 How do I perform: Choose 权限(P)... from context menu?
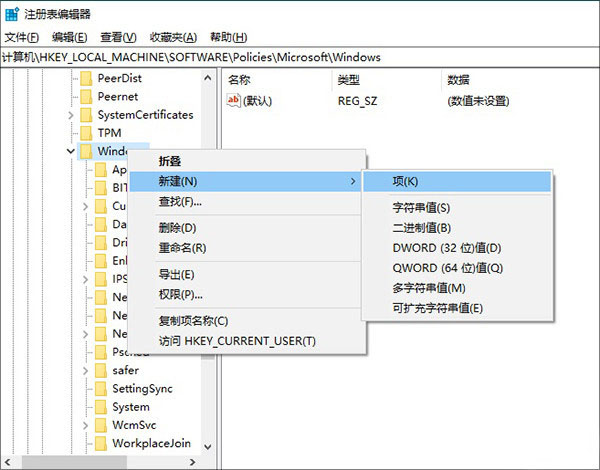click(x=180, y=294)
